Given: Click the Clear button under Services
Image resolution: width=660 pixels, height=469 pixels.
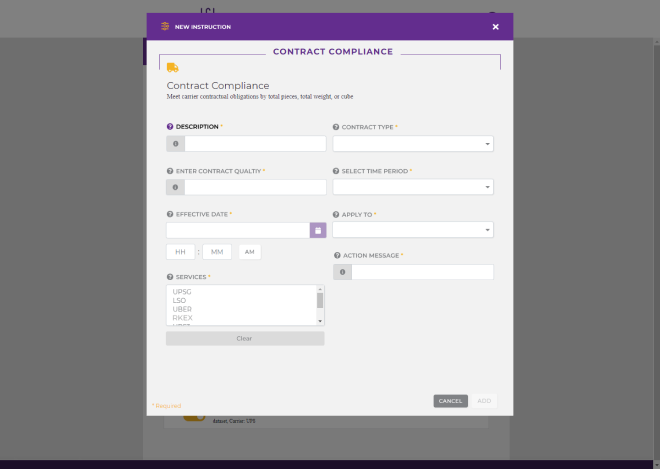Looking at the screenshot, I should tap(245, 339).
